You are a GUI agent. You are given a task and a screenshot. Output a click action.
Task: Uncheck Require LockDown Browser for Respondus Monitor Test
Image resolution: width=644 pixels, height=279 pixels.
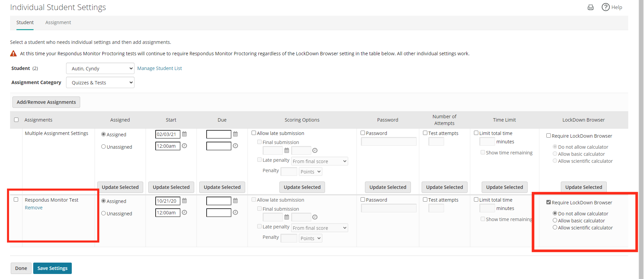[x=548, y=202]
